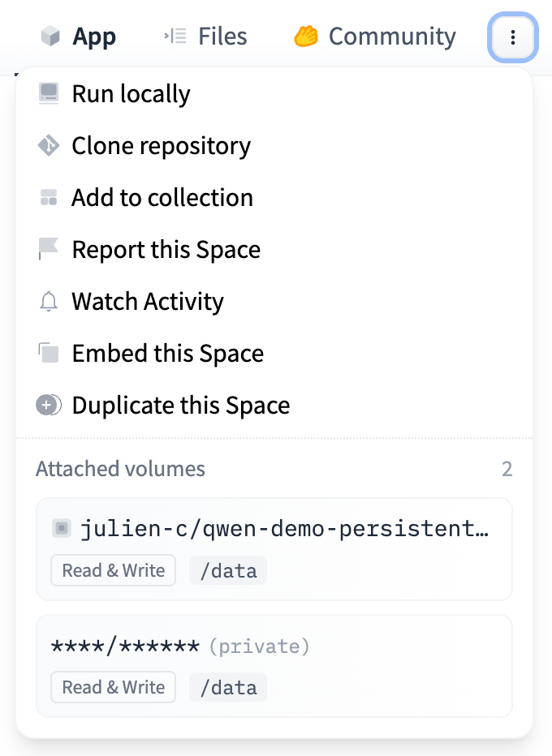This screenshot has width=552, height=756.
Task: Open julien-c/qwen-demo-persistent volume link
Action: (284, 530)
